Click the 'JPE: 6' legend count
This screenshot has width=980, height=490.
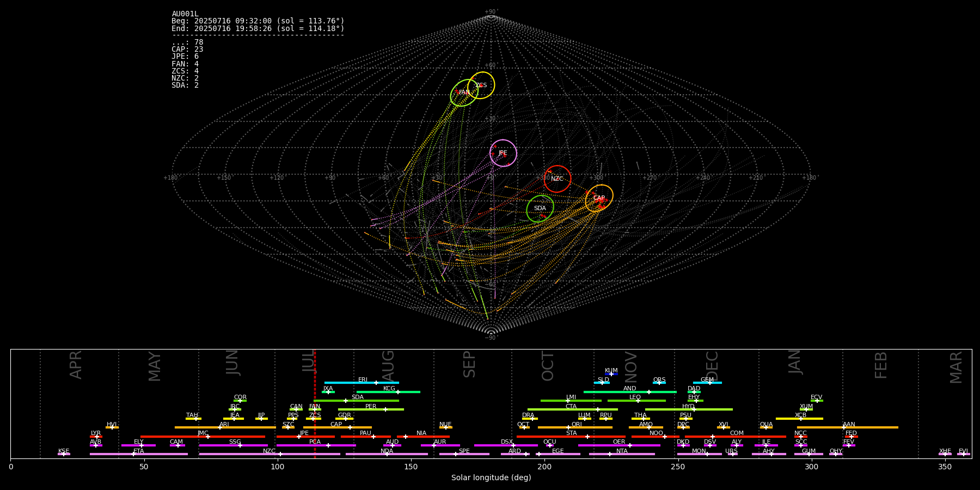tap(185, 57)
